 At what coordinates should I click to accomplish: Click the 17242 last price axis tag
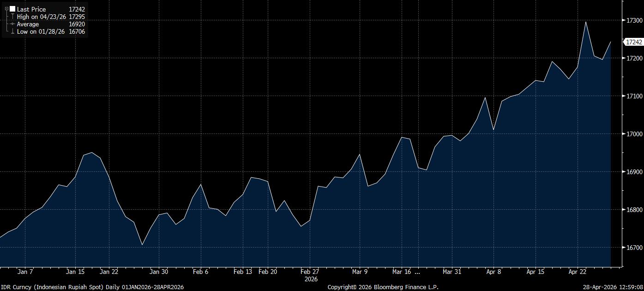tap(634, 42)
